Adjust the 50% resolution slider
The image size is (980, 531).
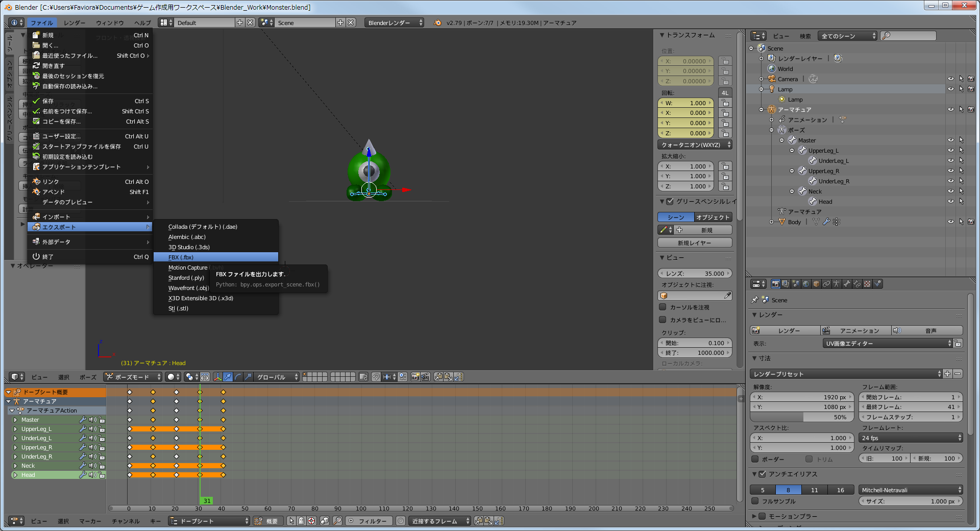pyautogui.click(x=803, y=417)
